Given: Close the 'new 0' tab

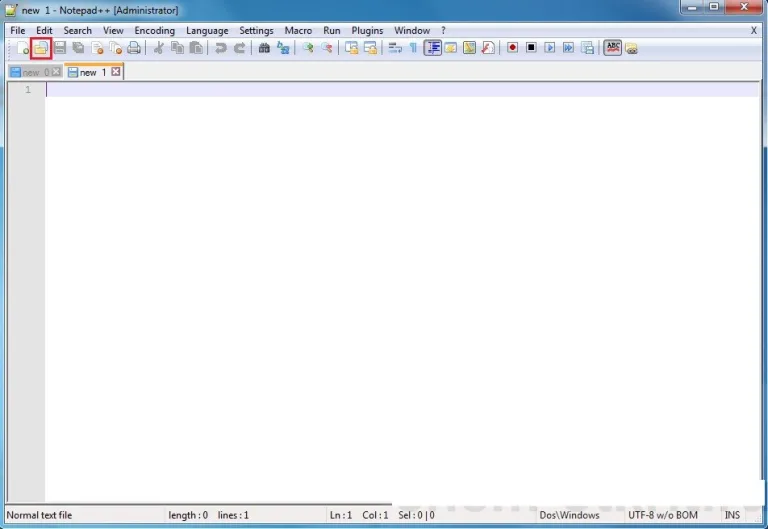Looking at the screenshot, I should (56, 72).
